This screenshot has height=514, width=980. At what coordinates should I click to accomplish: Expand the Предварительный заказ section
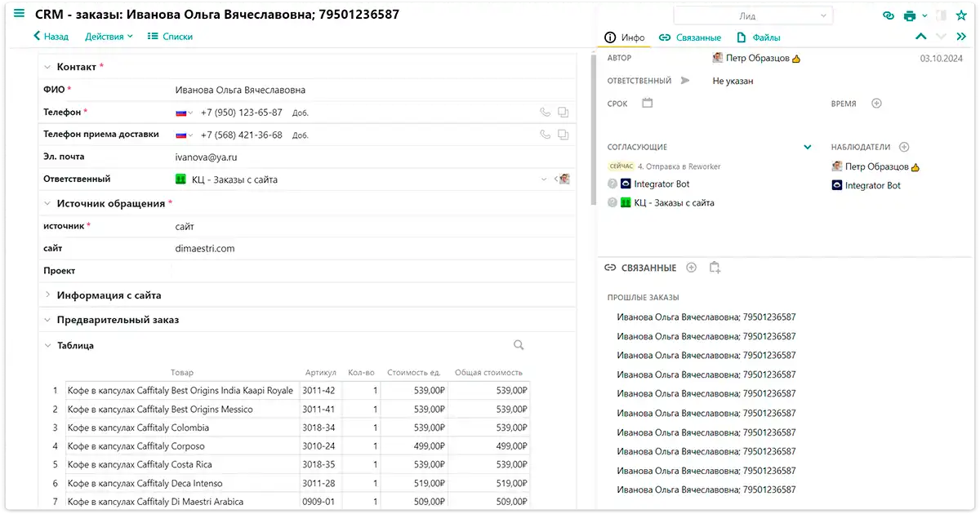pos(48,320)
